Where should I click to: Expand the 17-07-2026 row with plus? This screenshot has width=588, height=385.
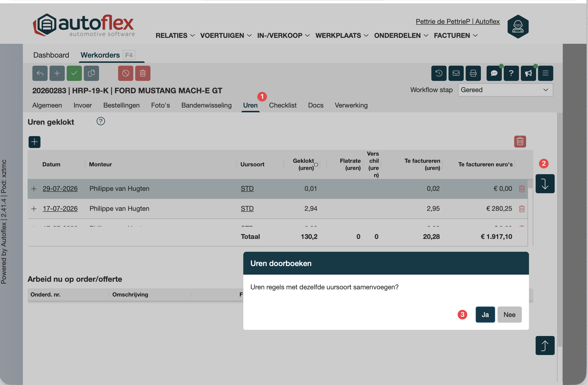pyautogui.click(x=34, y=209)
